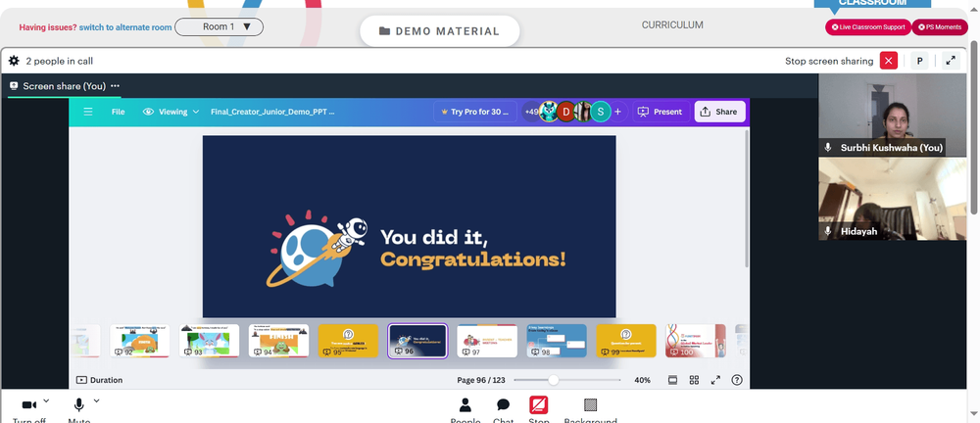Viewport: 980px width, 423px height.
Task: Open the DEMO MATERIAL tab
Action: click(439, 31)
